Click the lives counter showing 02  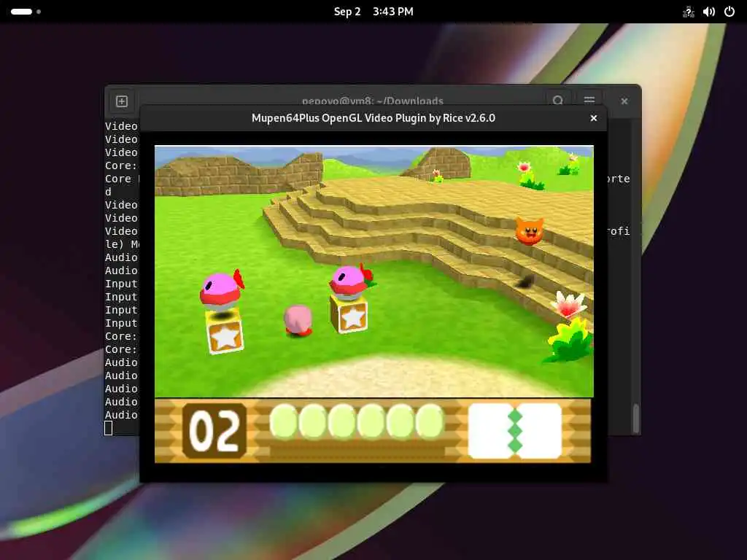(214, 431)
